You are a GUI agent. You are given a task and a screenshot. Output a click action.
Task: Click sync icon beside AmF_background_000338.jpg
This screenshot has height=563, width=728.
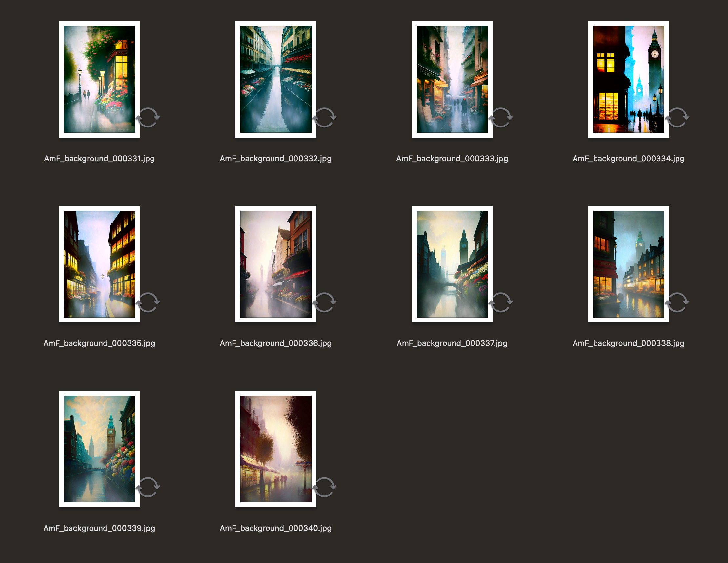pos(677,302)
